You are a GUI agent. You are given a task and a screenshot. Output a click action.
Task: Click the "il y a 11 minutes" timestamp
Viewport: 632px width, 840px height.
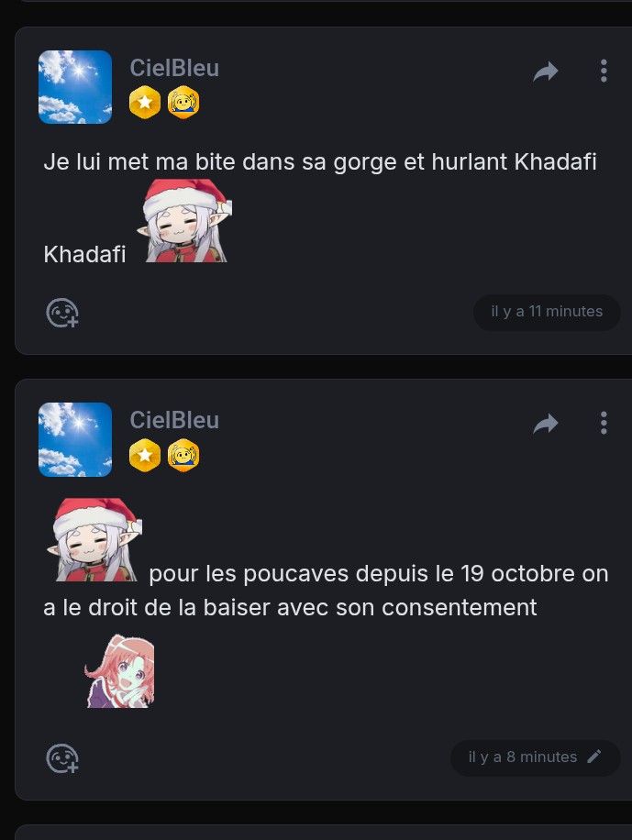click(547, 311)
